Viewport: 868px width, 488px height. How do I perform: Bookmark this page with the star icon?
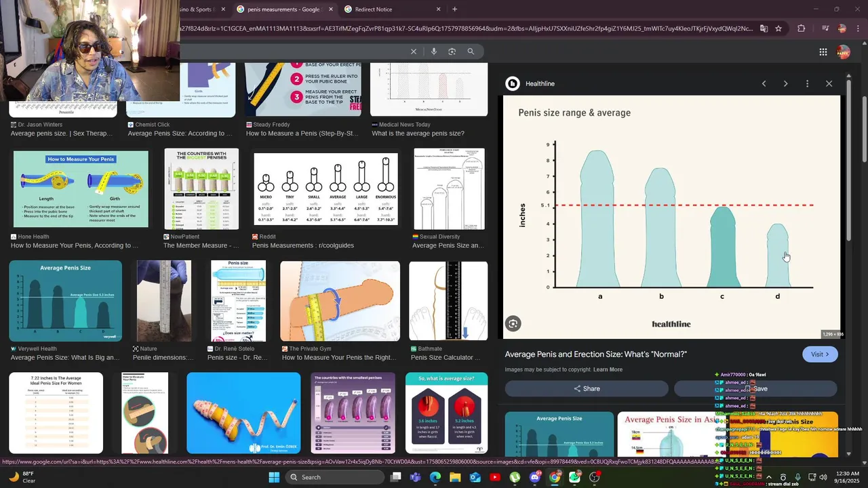click(778, 28)
